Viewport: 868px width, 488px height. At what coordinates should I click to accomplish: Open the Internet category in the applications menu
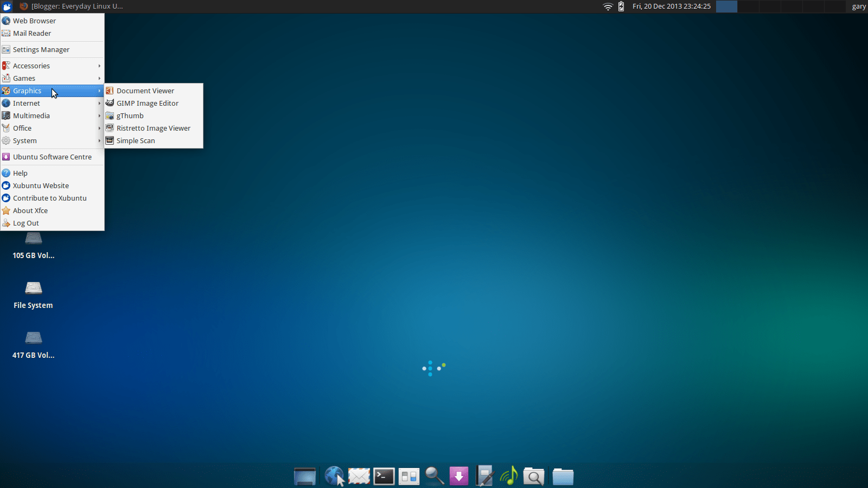(27, 103)
